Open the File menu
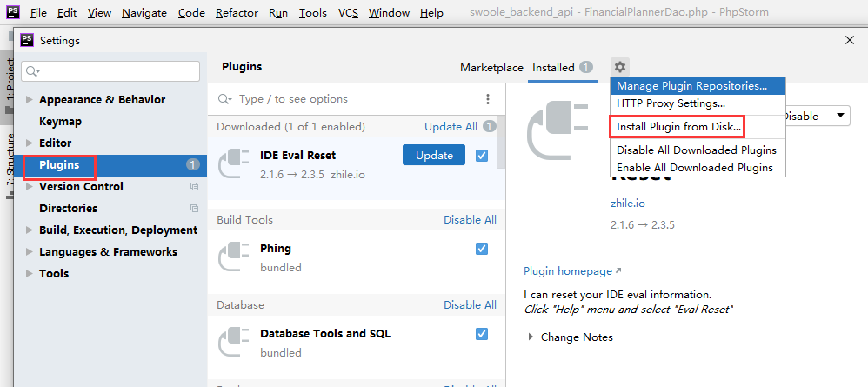Viewport: 868px width, 387px height. tap(37, 13)
